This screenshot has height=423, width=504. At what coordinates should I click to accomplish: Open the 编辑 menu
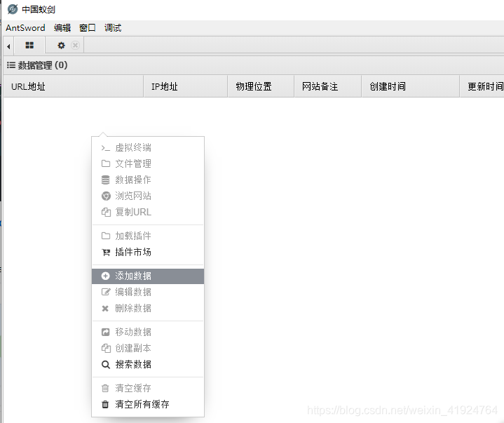[x=62, y=28]
